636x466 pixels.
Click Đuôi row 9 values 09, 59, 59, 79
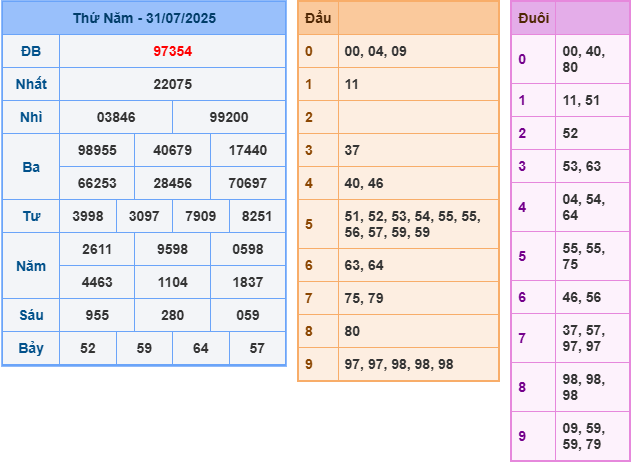point(584,436)
